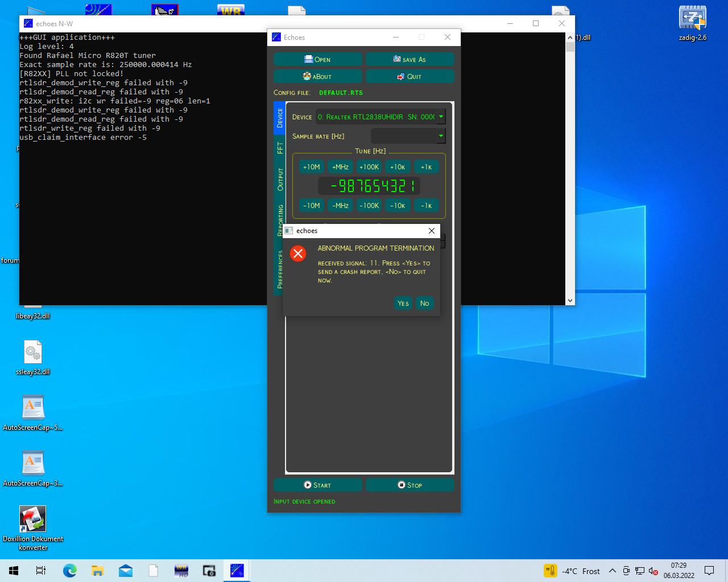The image size is (728, 582).
Task: Decrease tune by -100K
Action: pyautogui.click(x=369, y=206)
